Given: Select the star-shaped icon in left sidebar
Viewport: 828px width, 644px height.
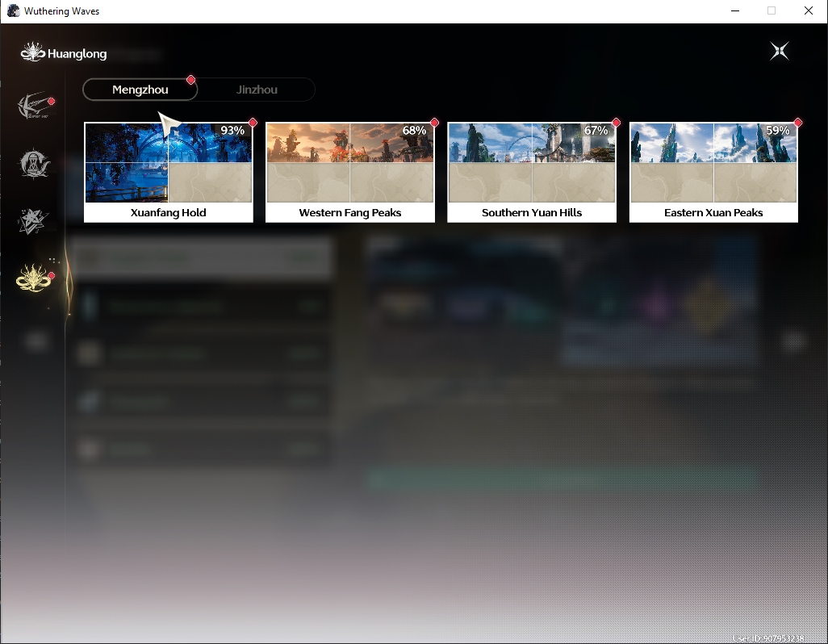Looking at the screenshot, I should [33, 221].
